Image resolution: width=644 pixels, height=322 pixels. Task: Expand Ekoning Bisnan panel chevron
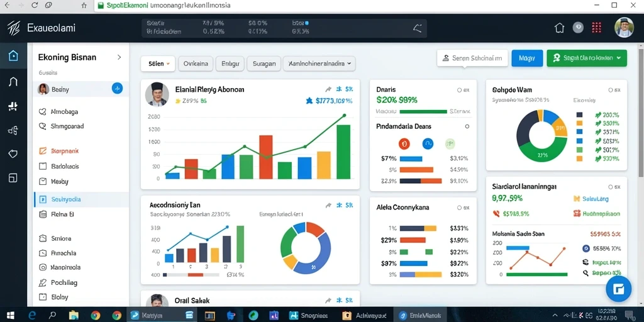coord(119,57)
